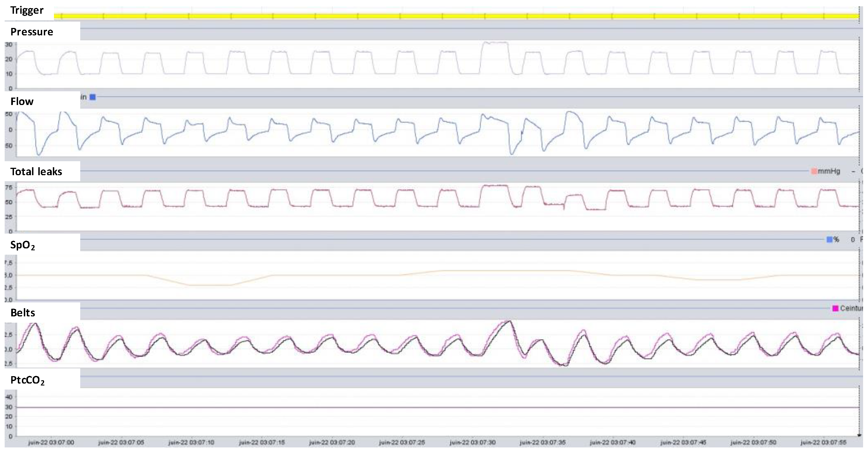Image resolution: width=868 pixels, height=454 pixels.
Task: Select the Belts channel label
Action: [x=22, y=313]
